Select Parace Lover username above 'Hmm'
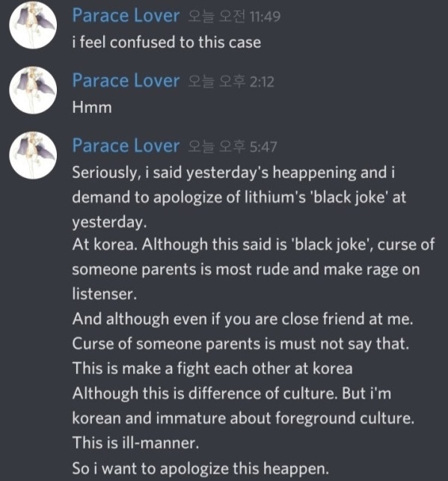Viewport: 448px width, 481px height. click(126, 81)
